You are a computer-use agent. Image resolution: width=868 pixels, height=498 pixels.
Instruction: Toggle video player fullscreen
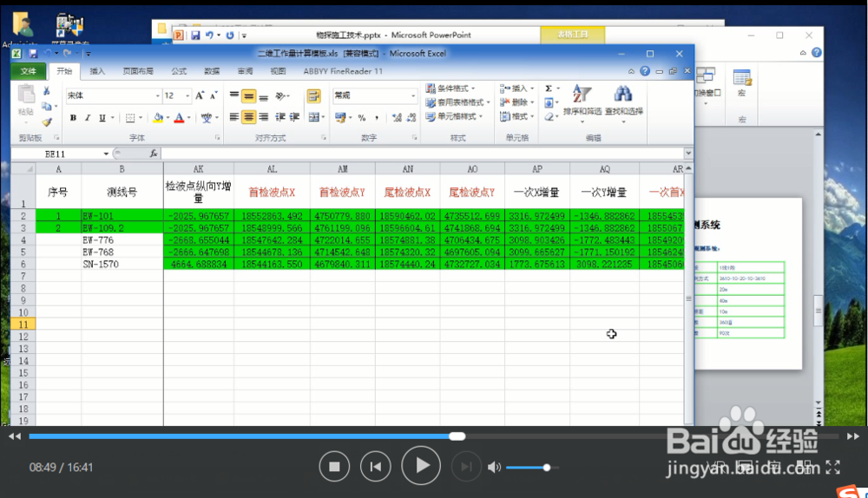point(832,467)
